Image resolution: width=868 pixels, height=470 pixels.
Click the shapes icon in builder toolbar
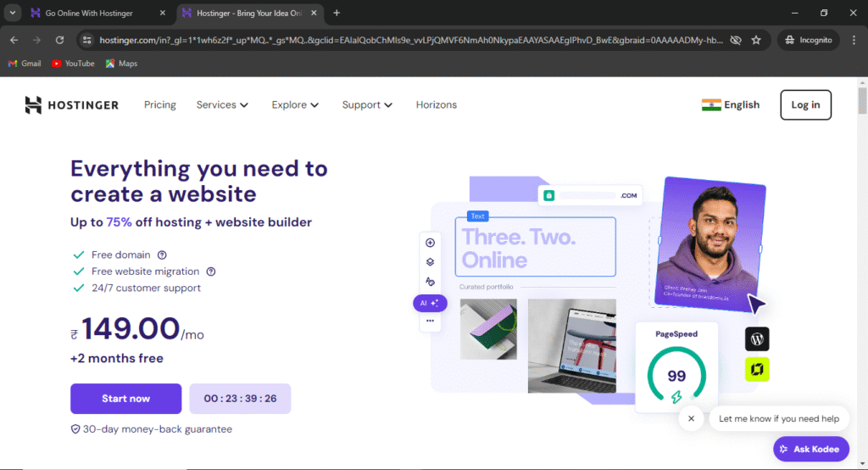point(430,282)
